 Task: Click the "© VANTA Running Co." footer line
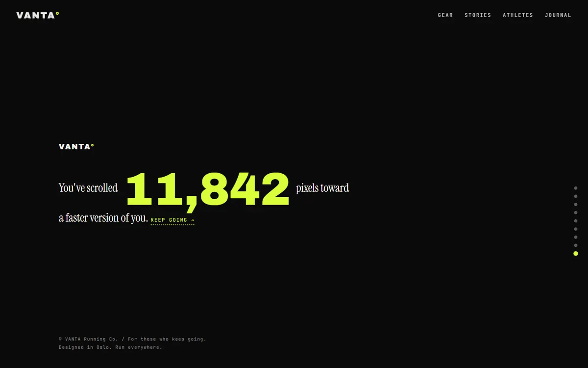132,339
